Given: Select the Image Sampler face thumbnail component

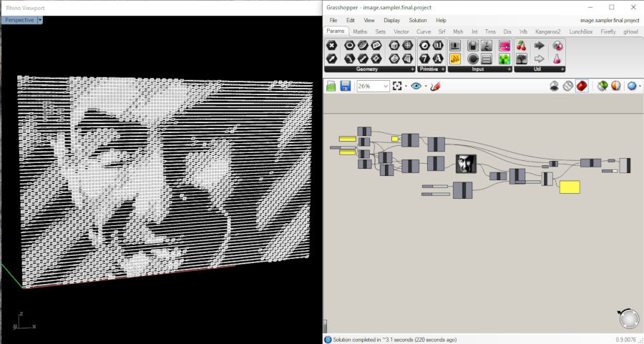Looking at the screenshot, I should (x=466, y=164).
